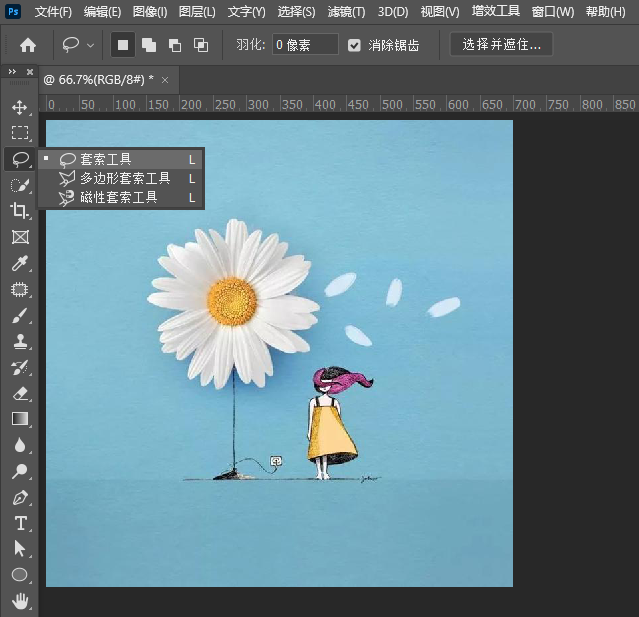The image size is (639, 617).
Task: Choose the Gradient tool
Action: [19, 419]
